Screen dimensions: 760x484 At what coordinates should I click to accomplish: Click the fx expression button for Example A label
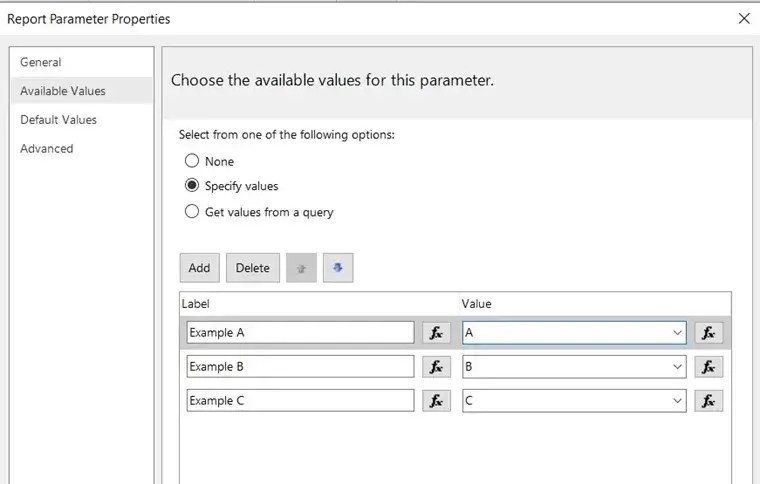point(436,333)
